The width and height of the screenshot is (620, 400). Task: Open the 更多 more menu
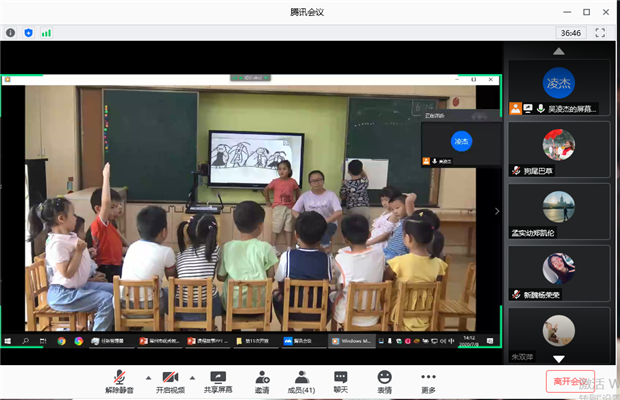coord(428,381)
